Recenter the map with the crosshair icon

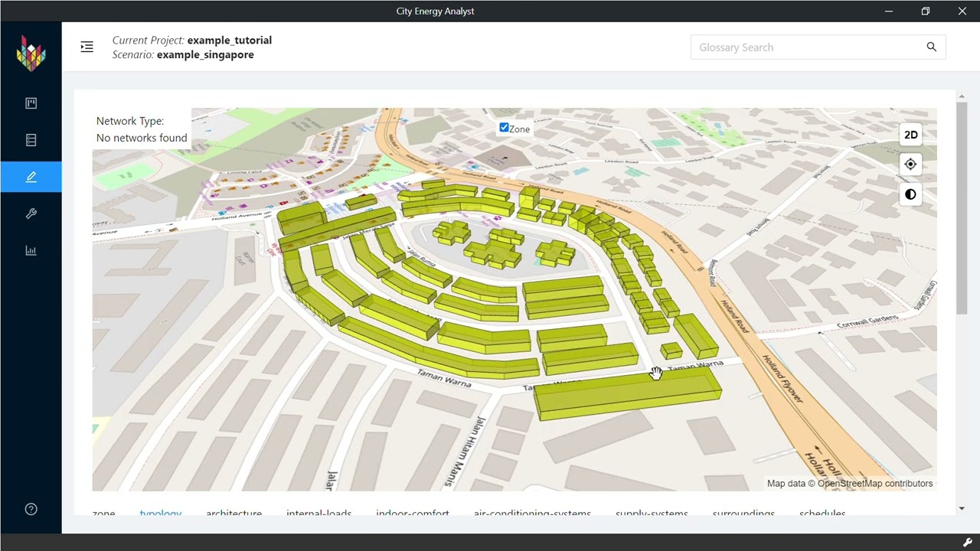tap(910, 164)
